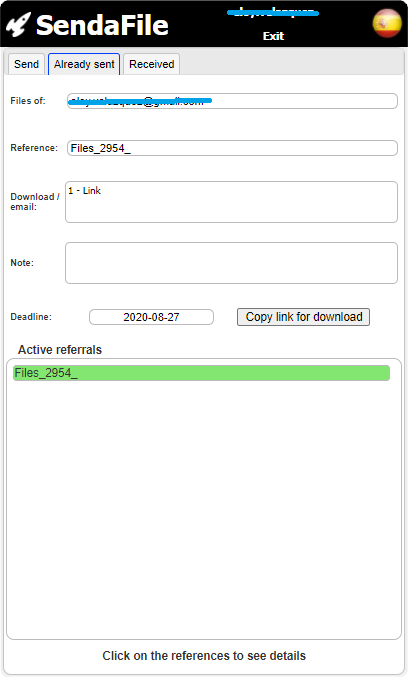Select the Already sent tab
The width and height of the screenshot is (408, 677).
tap(84, 64)
